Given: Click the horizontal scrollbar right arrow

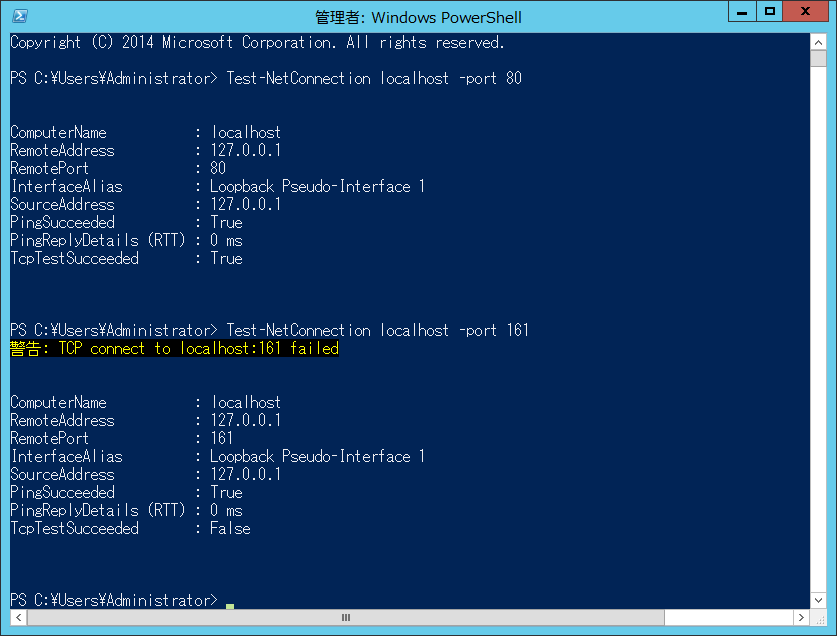Looking at the screenshot, I should click(x=801, y=617).
